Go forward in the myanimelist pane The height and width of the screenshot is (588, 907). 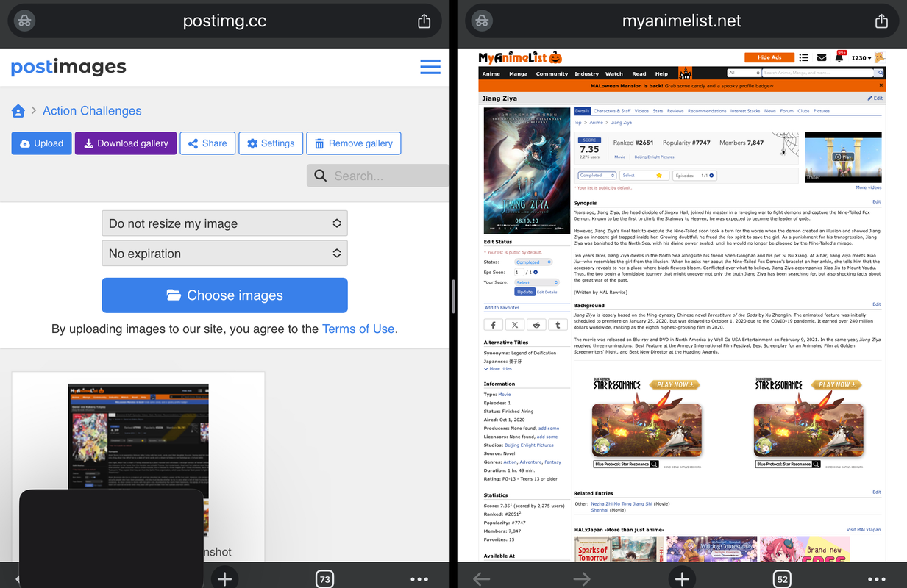(581, 579)
